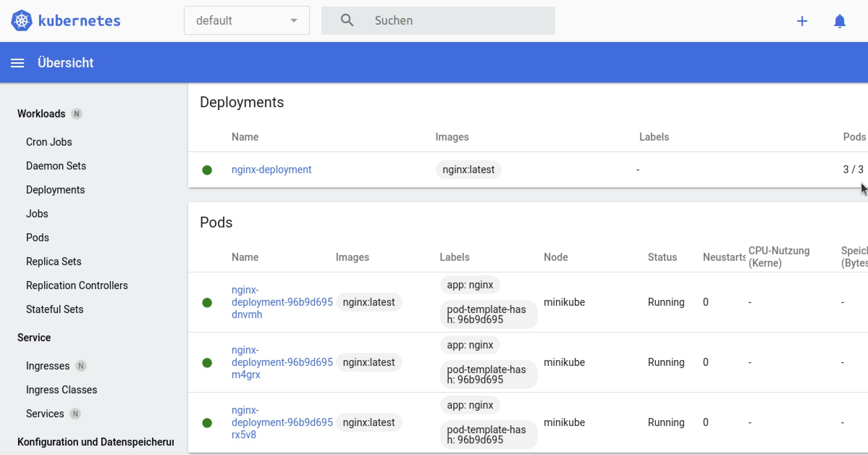Click minikube node of pod dnvmh
868x455 pixels.
[564, 302]
